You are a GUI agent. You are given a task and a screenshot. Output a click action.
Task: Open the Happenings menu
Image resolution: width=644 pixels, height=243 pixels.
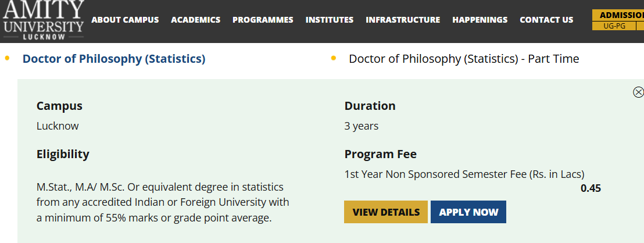pyautogui.click(x=480, y=20)
